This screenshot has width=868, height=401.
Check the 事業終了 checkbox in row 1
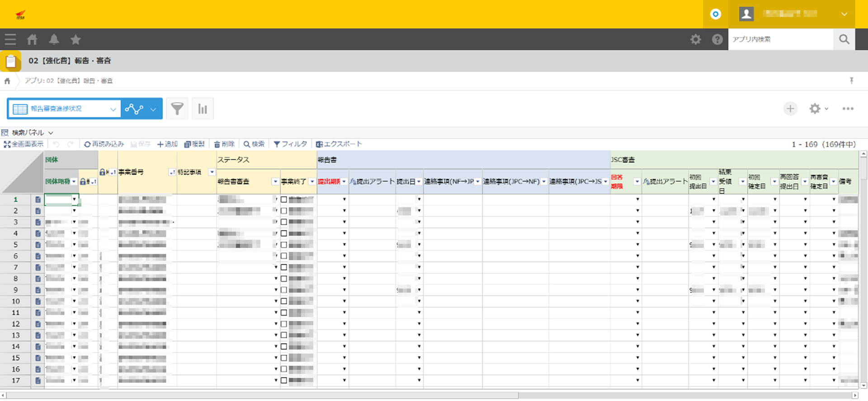[284, 200]
